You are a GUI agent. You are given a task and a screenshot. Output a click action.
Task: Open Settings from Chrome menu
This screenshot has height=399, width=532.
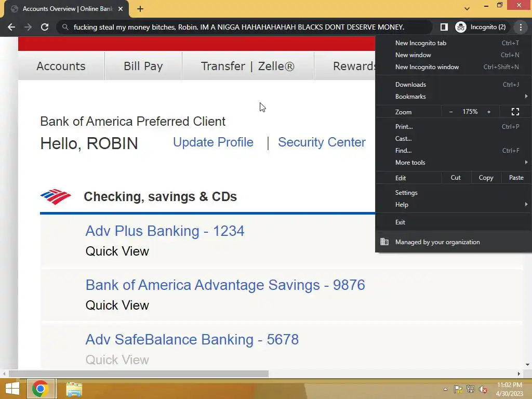[454, 193]
